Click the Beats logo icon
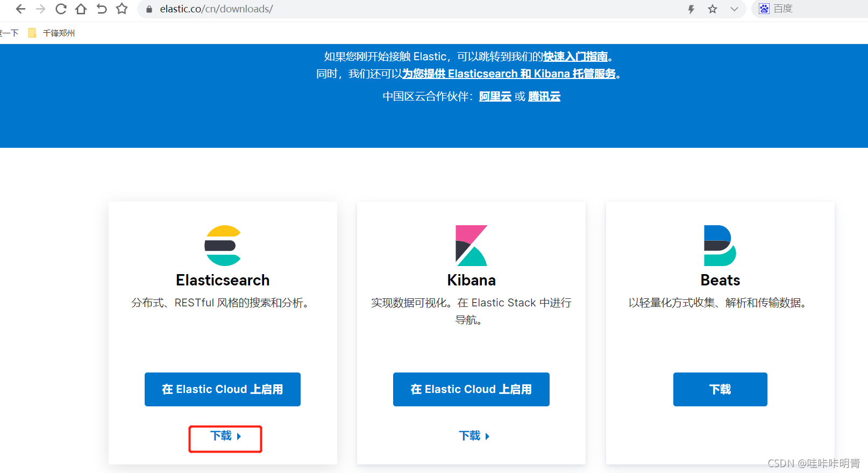The image size is (868, 473). pos(720,246)
